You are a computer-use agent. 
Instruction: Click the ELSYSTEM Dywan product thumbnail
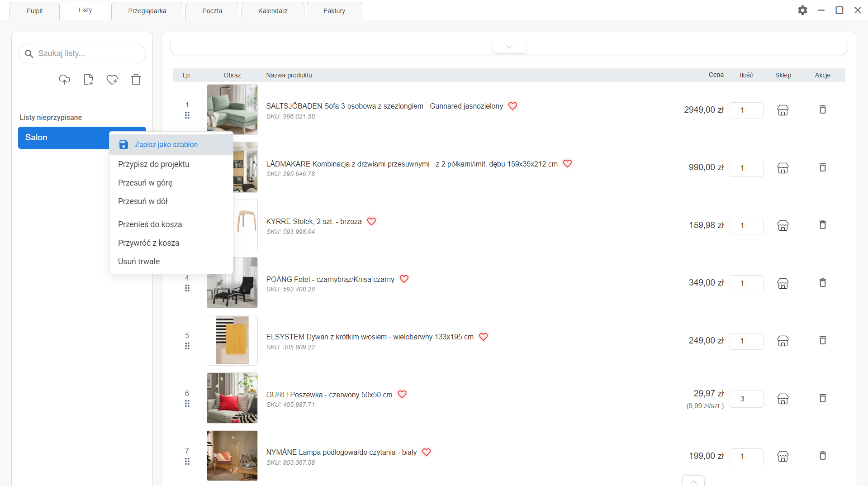(x=232, y=340)
